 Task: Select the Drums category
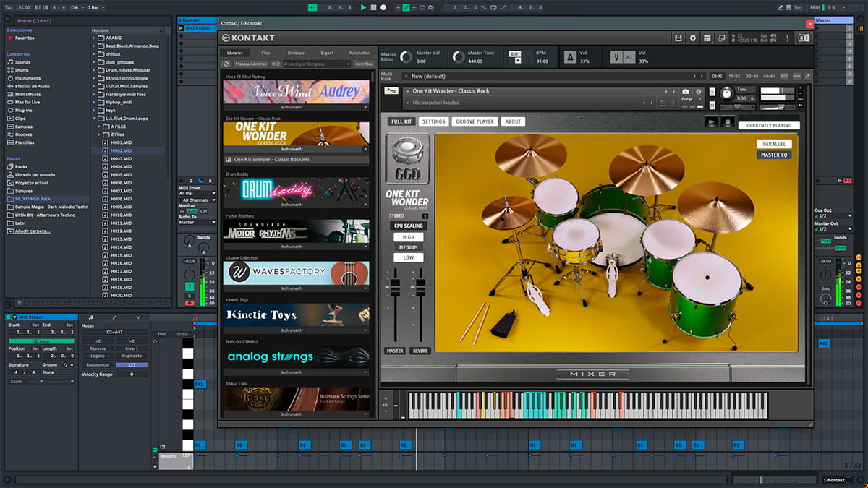click(x=22, y=70)
